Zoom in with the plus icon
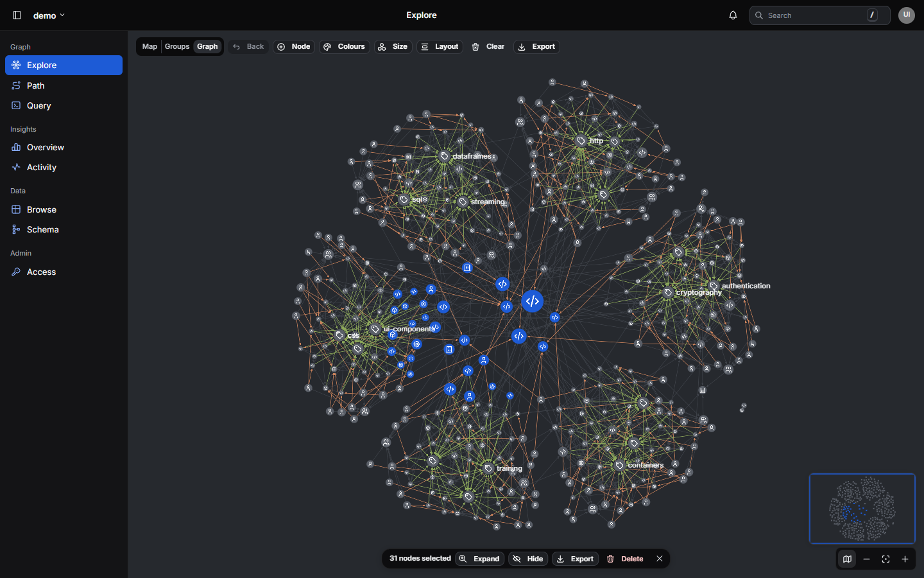 point(905,559)
